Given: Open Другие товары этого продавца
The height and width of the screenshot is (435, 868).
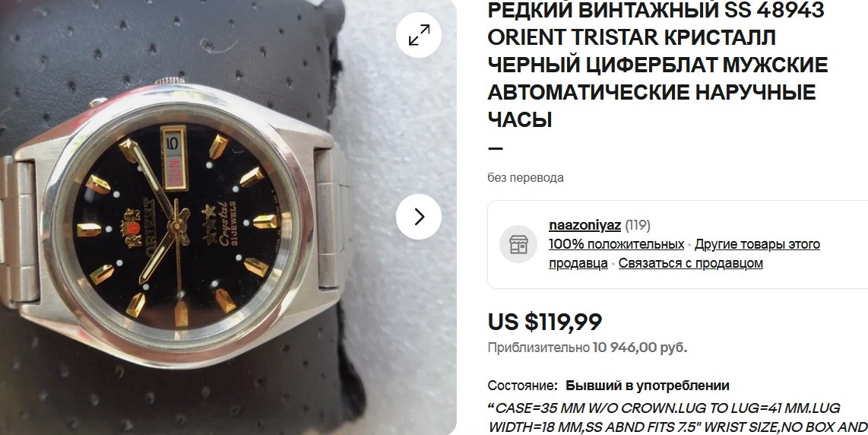Looking at the screenshot, I should pyautogui.click(x=684, y=253).
